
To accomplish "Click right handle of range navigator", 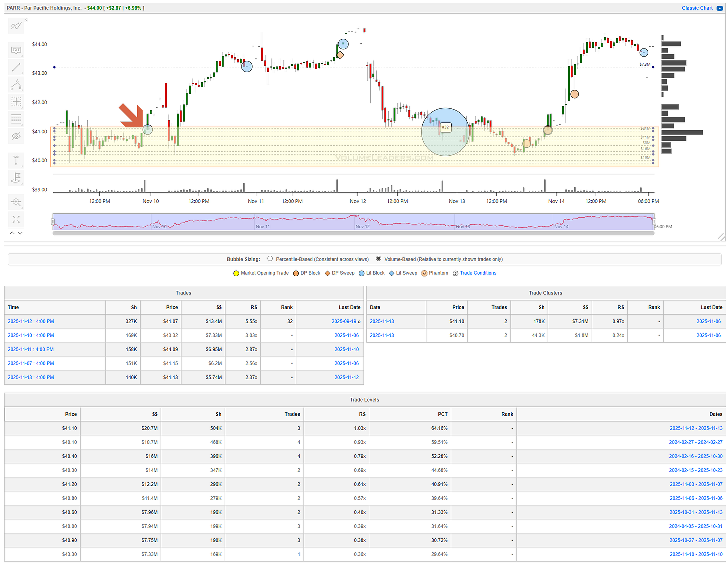I will coord(654,221).
